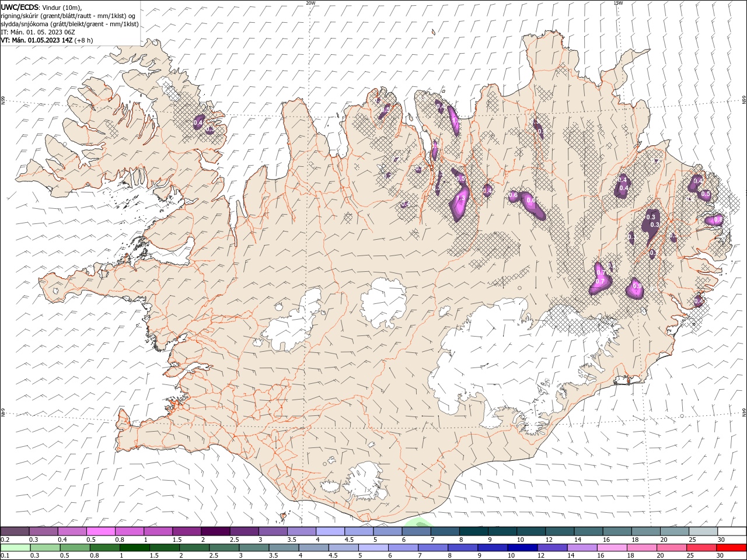
Task: Pick the dark green 1 swatch in the bottom scale
Action: coord(134,548)
